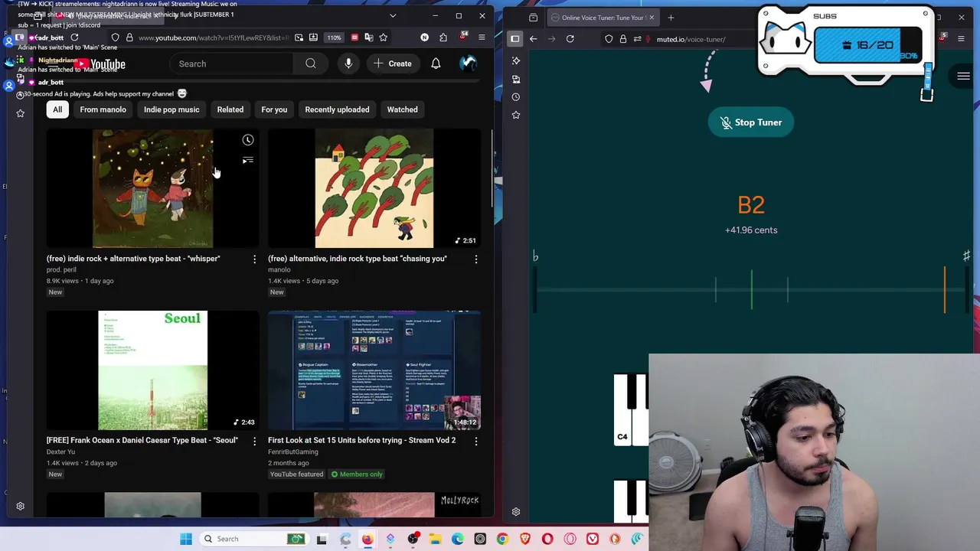Click the Stop Tuner button

pyautogui.click(x=750, y=122)
